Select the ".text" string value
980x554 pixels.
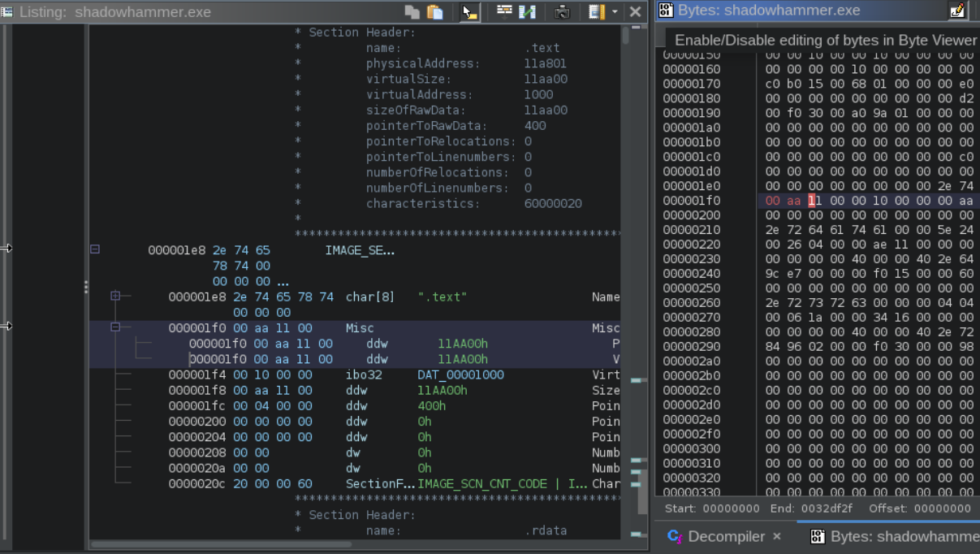pyautogui.click(x=443, y=296)
